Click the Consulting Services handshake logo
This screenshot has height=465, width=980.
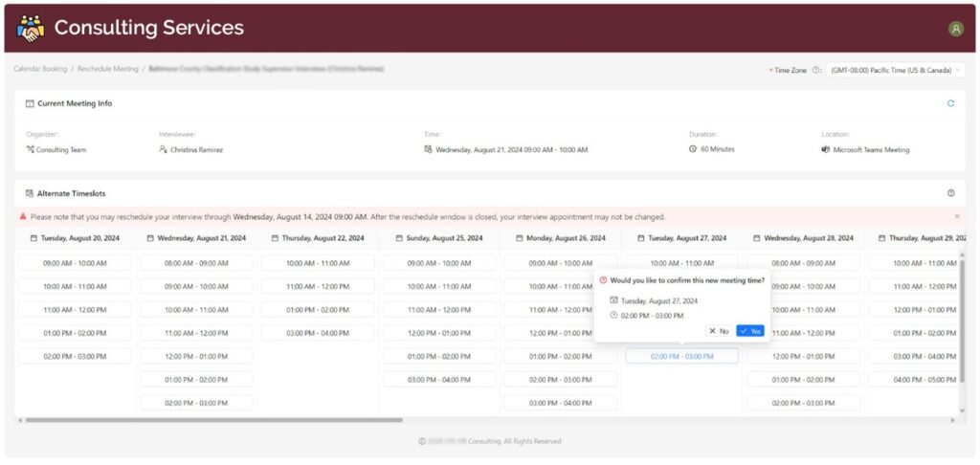pyautogui.click(x=31, y=28)
